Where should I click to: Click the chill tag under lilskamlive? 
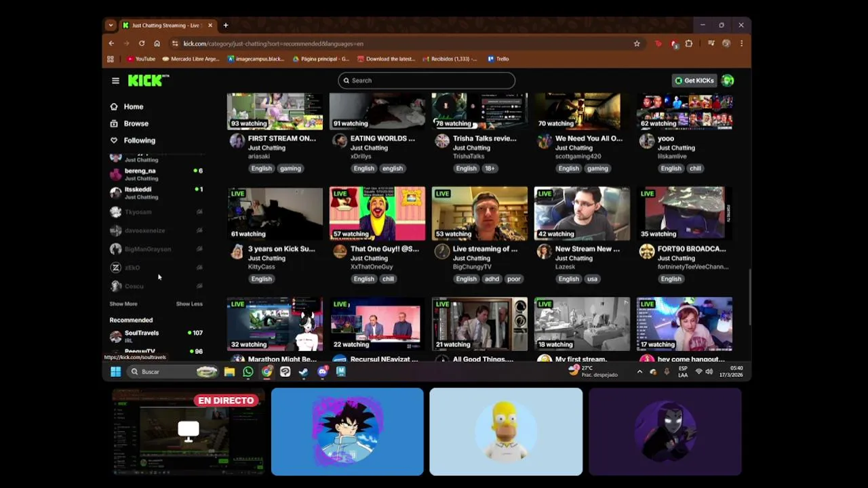(695, 168)
